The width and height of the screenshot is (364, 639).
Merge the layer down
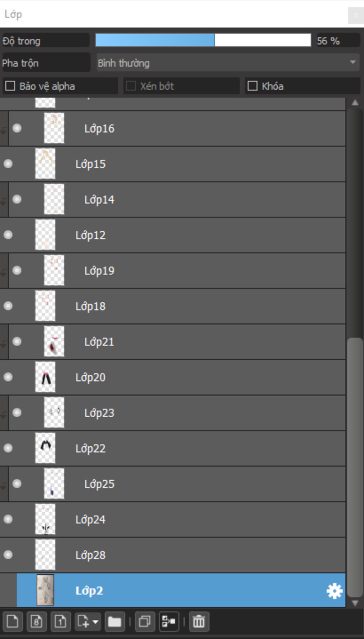(169, 622)
